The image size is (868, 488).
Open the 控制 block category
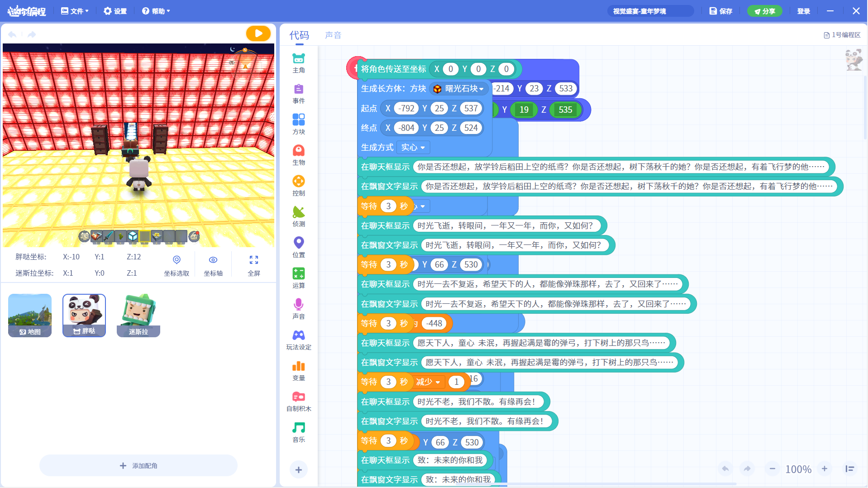pyautogui.click(x=299, y=187)
